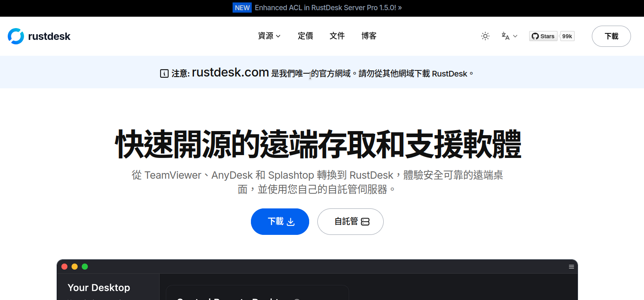Click the red close dot in the app preview

pos(64,267)
